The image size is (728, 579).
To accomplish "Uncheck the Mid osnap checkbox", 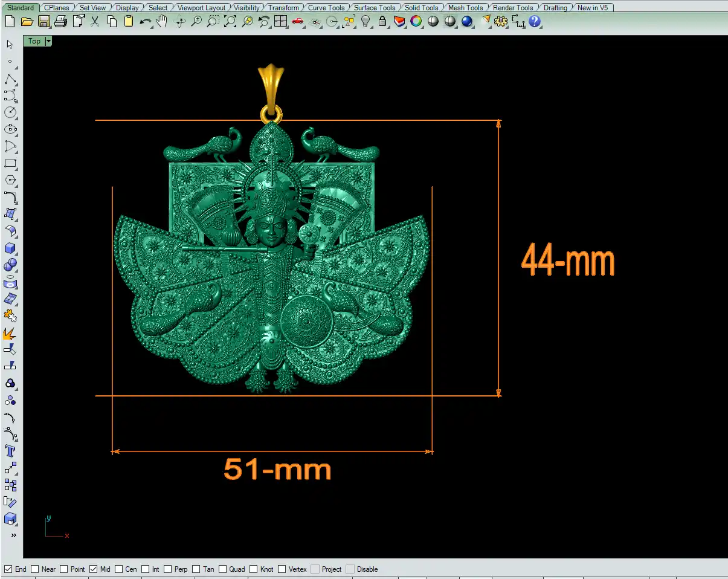I will tap(94, 569).
